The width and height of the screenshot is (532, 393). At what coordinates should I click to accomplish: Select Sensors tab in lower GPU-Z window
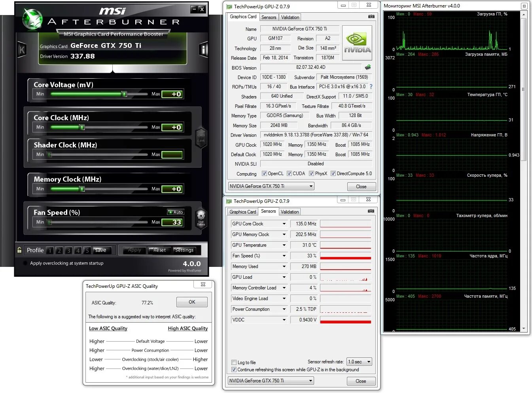tap(269, 211)
